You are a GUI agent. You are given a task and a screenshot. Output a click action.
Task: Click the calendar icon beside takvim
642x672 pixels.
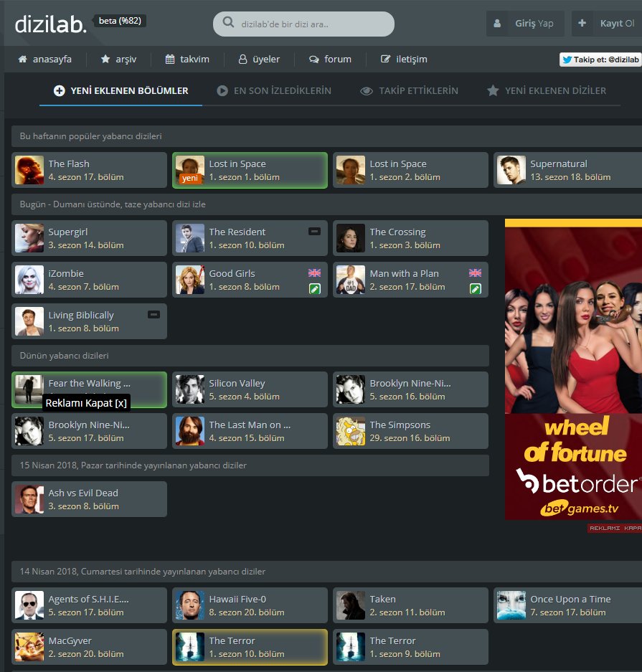(170, 59)
